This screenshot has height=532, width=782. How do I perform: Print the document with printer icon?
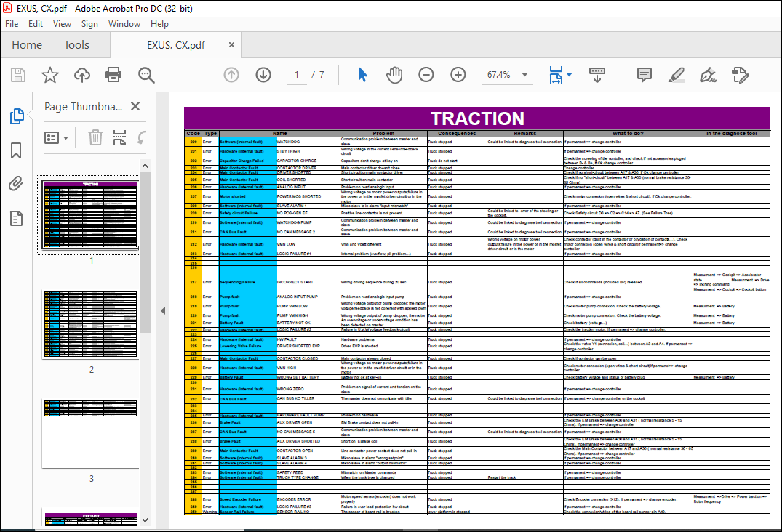pyautogui.click(x=113, y=75)
